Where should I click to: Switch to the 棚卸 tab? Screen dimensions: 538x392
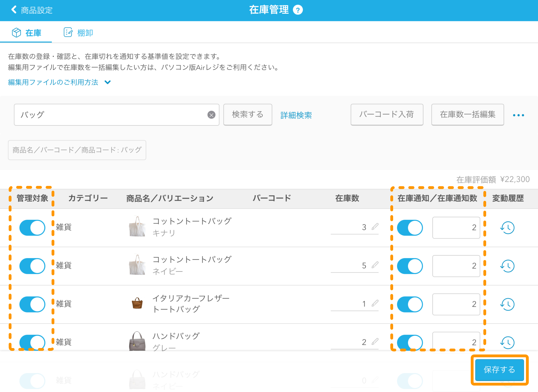coord(78,33)
